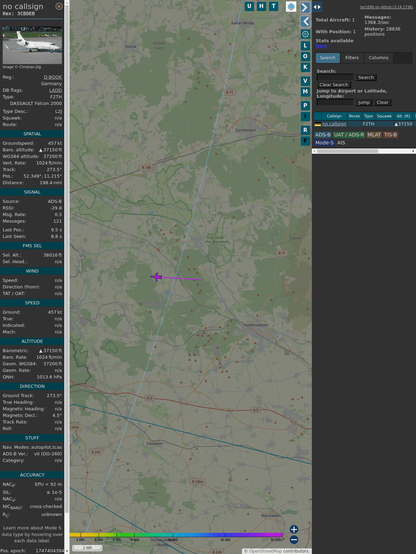The image size is (416, 554).
Task: Collapse sidebar with left chevron arrow
Action: 305,22
